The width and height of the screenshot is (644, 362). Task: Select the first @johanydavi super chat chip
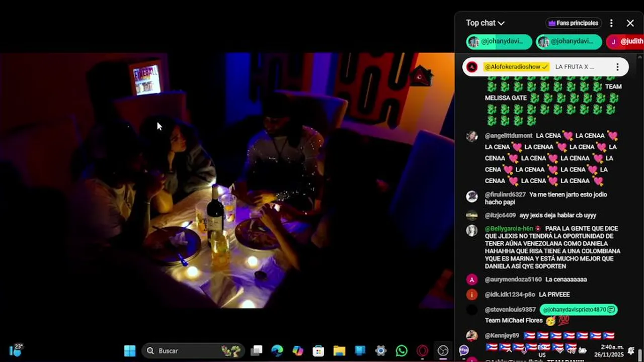pyautogui.click(x=499, y=42)
